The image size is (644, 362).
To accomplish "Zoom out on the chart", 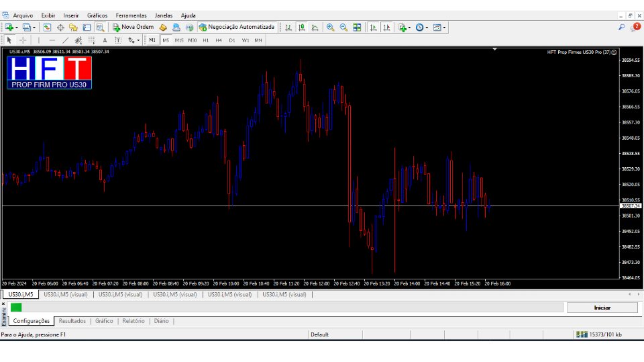I will tap(343, 28).
